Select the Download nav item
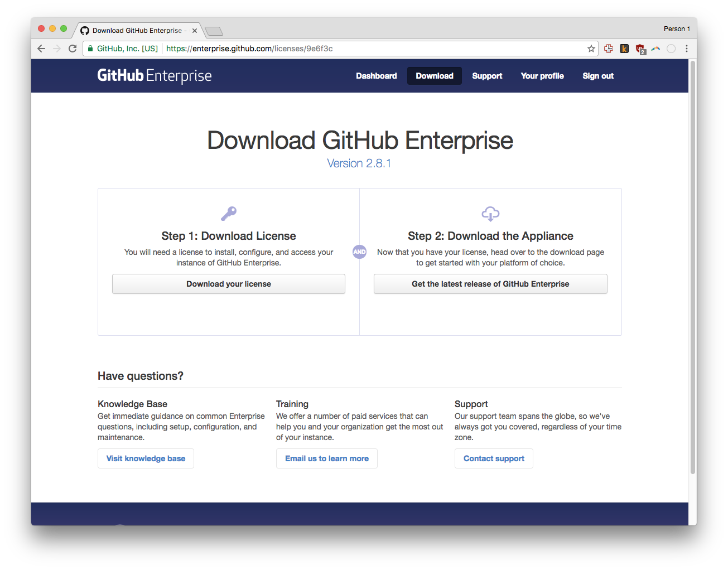The width and height of the screenshot is (728, 570). tap(435, 76)
